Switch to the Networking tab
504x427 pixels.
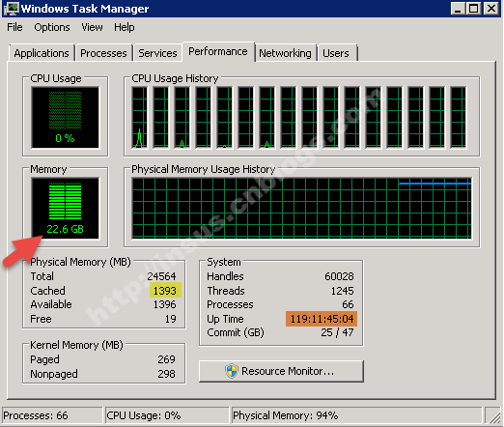tap(285, 53)
